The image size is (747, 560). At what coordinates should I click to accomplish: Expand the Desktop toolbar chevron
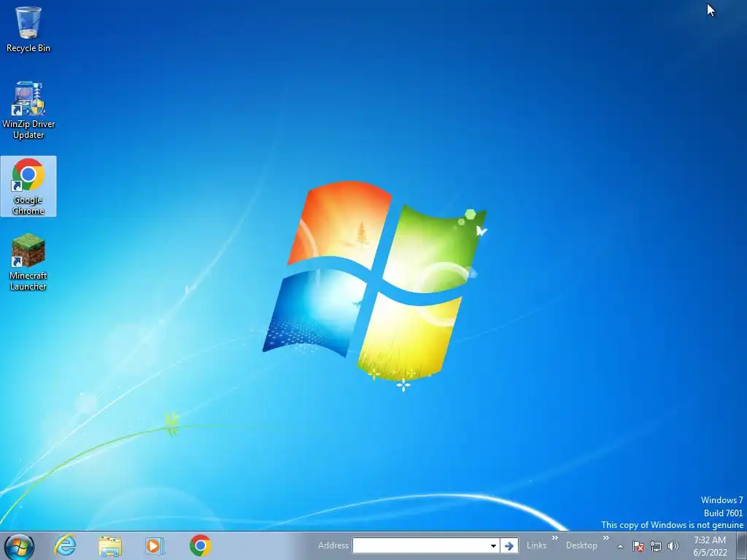(x=606, y=538)
